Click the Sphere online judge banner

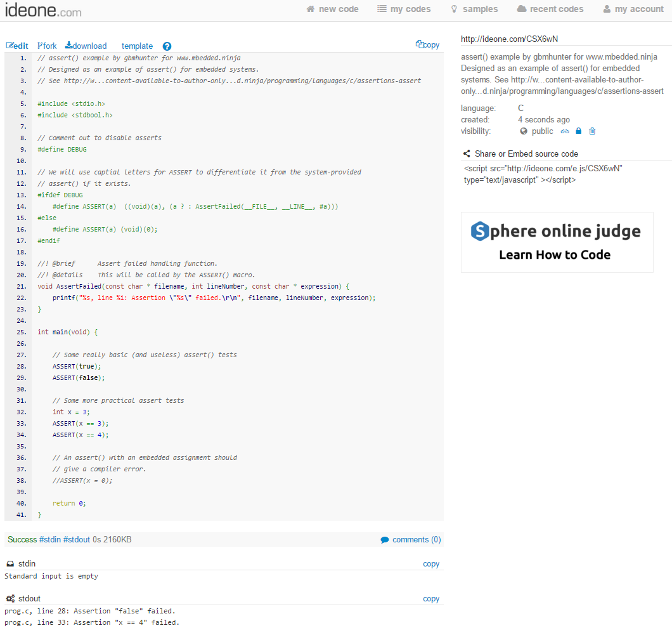(x=557, y=242)
